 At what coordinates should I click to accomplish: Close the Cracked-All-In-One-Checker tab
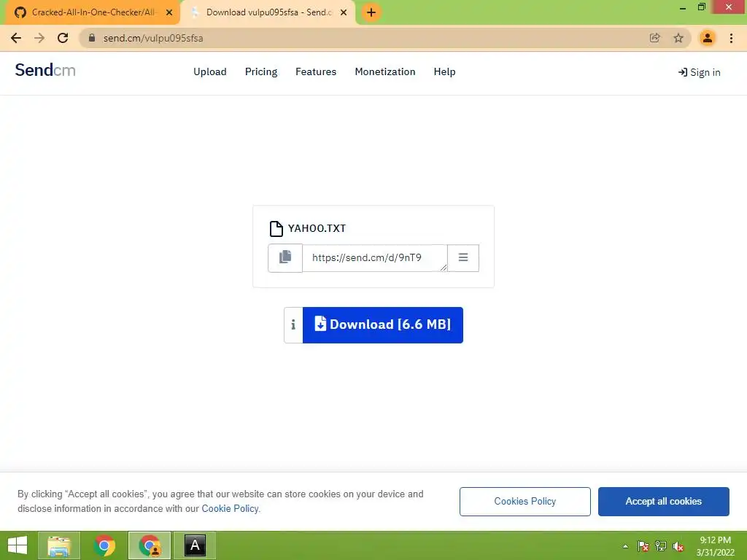(x=169, y=12)
